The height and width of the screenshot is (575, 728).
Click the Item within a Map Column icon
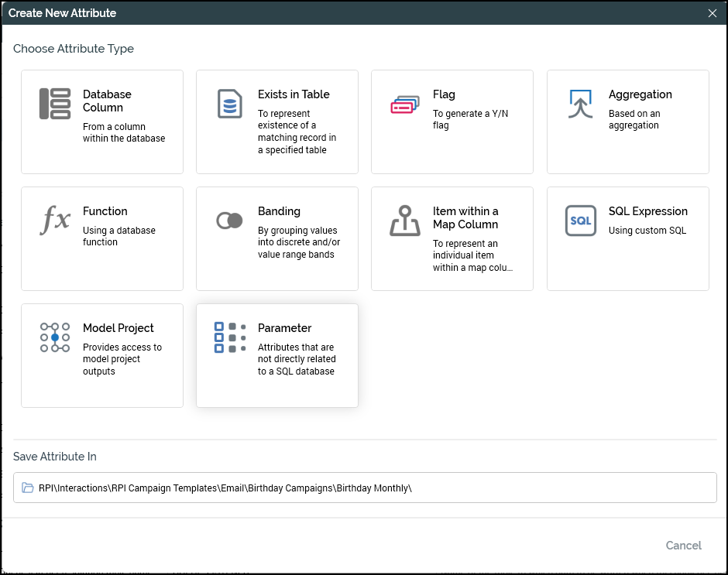coord(405,221)
